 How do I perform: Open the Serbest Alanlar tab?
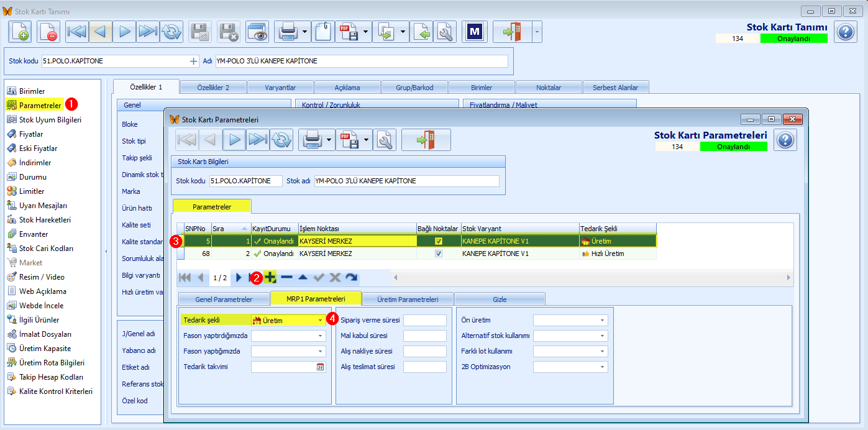tap(616, 87)
